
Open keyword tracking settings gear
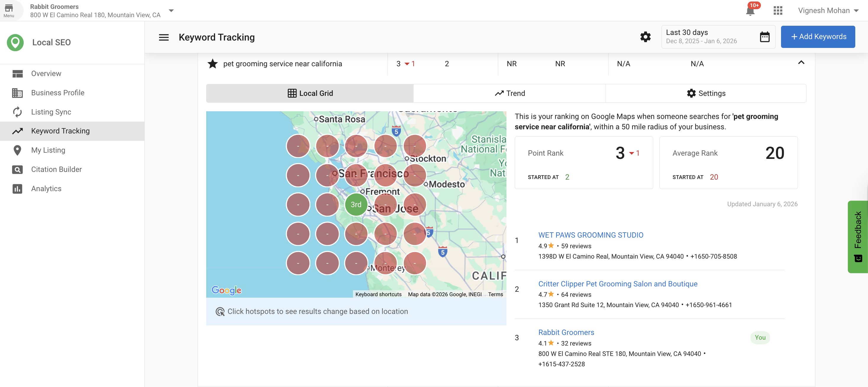[645, 37]
